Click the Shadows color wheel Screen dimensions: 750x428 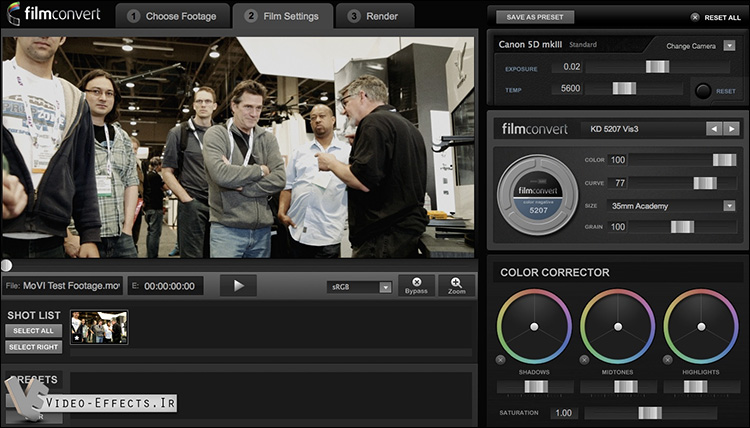(x=534, y=327)
